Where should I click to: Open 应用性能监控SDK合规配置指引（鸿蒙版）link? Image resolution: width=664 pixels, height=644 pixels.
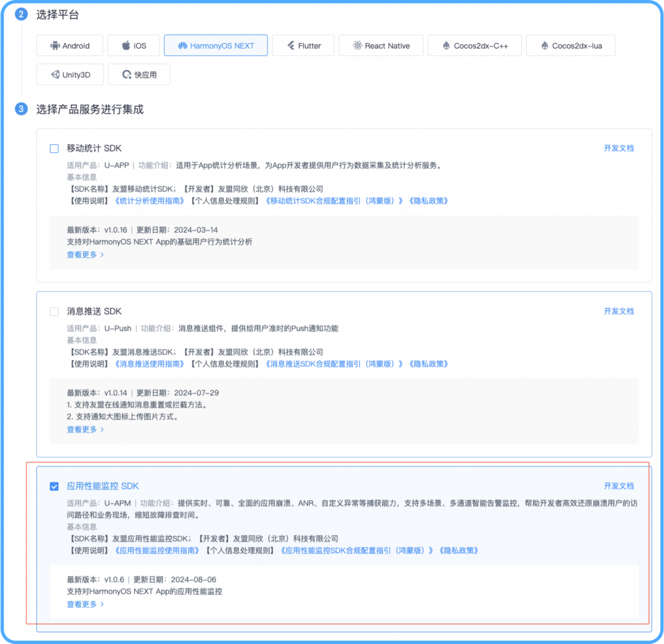click(357, 551)
